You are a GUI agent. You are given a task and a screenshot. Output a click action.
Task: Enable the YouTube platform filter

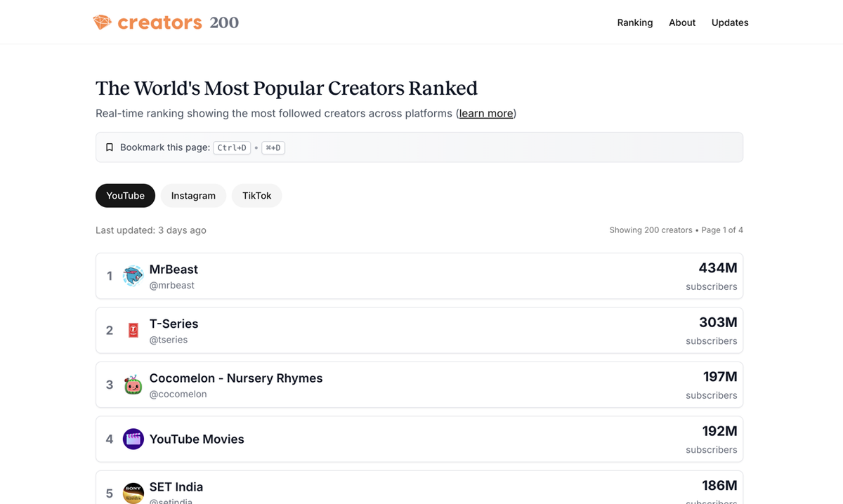pos(125,196)
